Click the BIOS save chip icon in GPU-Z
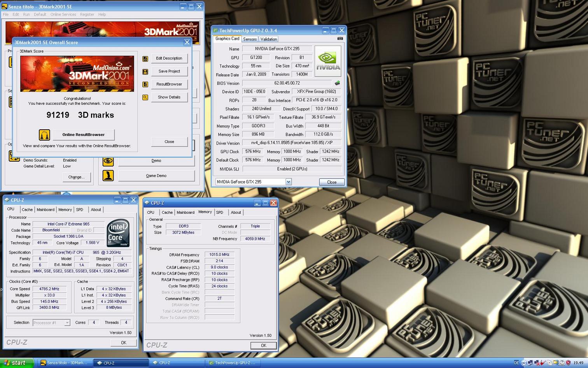The image size is (588, 368). tap(337, 83)
